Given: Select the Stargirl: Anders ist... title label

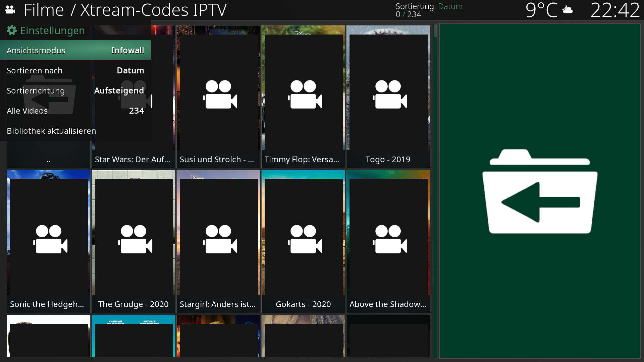Looking at the screenshot, I should click(x=218, y=304).
